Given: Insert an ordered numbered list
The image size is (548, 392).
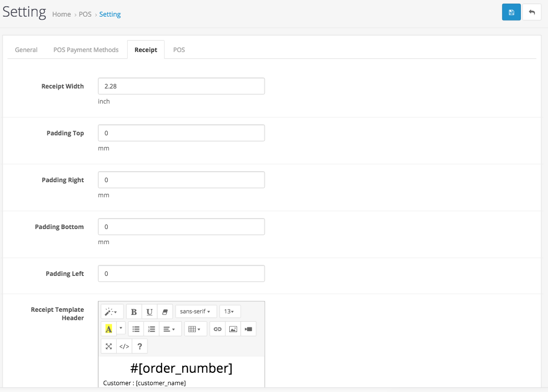Looking at the screenshot, I should (x=152, y=329).
